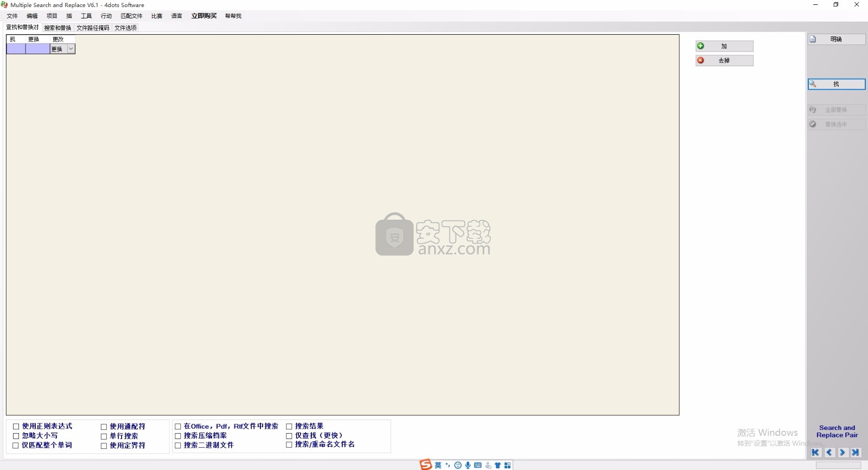Go to the previous search pair

tap(829, 452)
